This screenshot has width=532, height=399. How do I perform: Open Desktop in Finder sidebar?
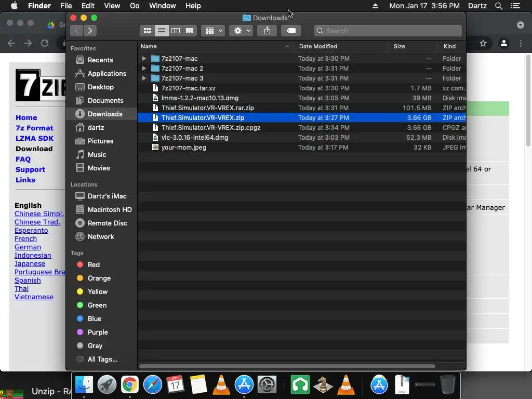click(x=101, y=87)
